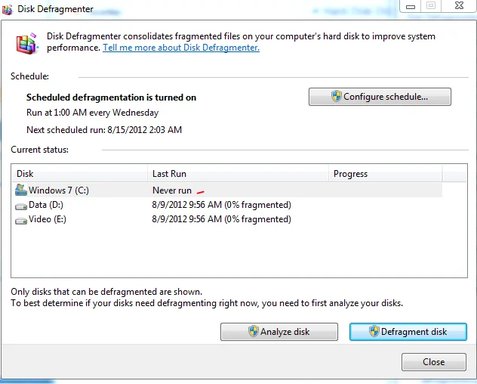Click the Windows 7 (C:) drive icon
This screenshot has width=477, height=384.
pyautogui.click(x=21, y=190)
